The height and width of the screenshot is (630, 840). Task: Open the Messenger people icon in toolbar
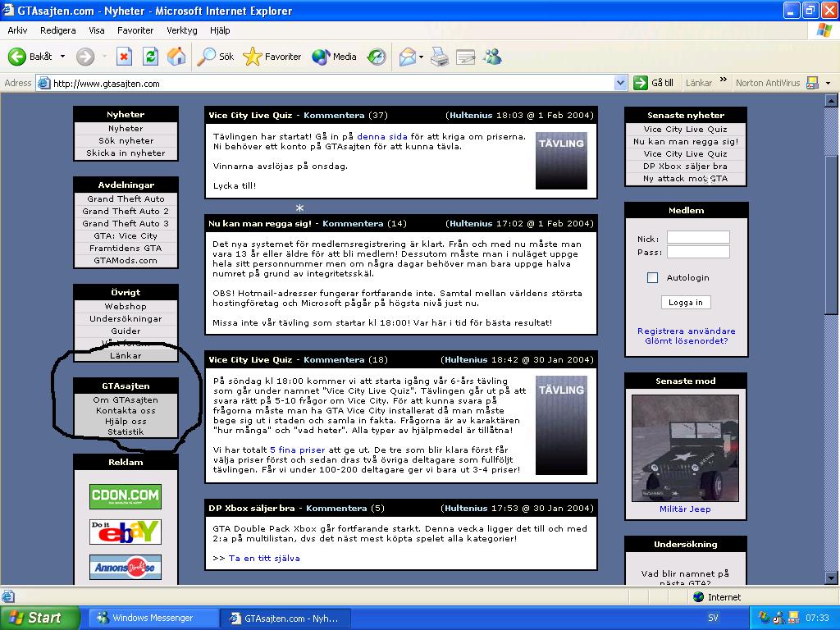[492, 57]
